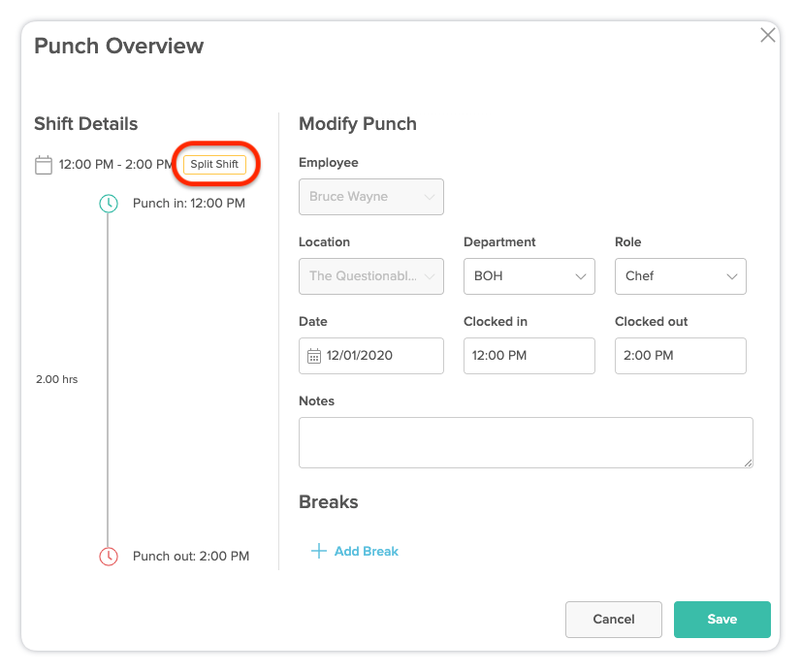Click the '12:00 PM - 2:00 PM' shift time text
The height and width of the screenshot is (672, 801).
click(115, 165)
